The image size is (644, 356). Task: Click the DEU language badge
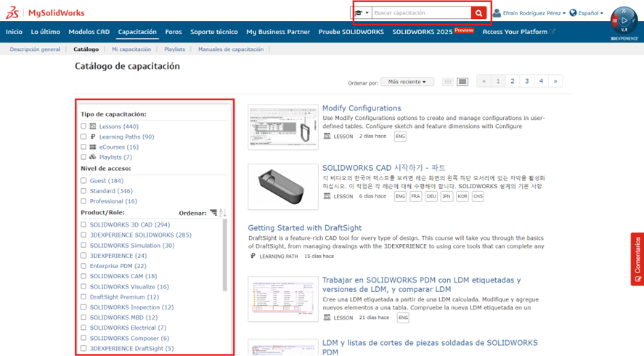431,196
